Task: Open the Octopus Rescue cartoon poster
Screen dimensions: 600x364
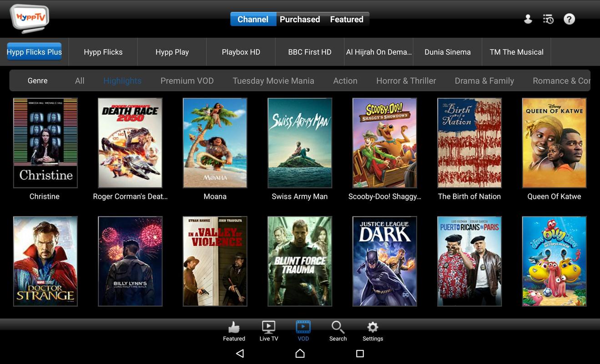Action: 554,261
